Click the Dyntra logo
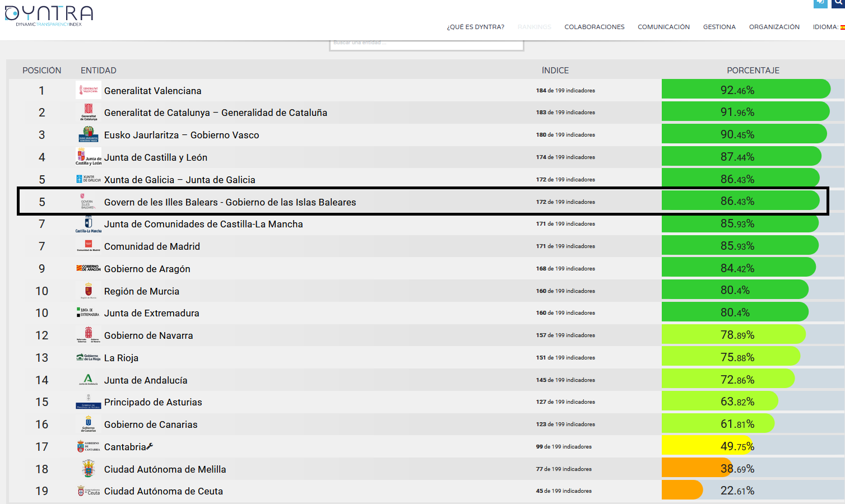 click(49, 16)
